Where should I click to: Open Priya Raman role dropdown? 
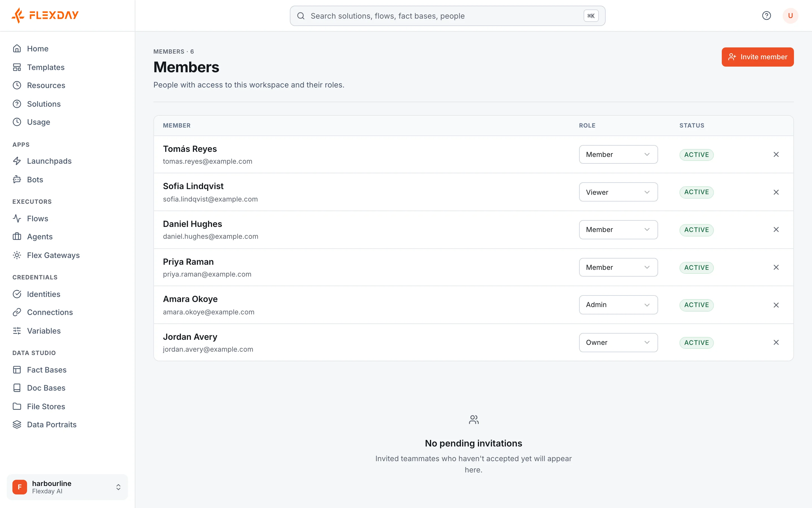click(618, 268)
